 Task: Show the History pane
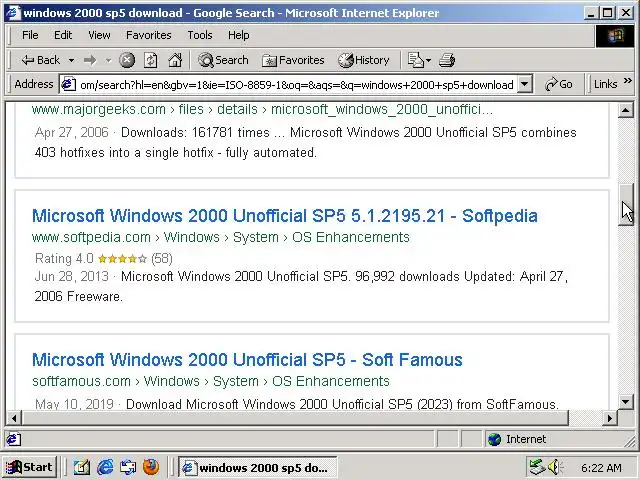(364, 60)
